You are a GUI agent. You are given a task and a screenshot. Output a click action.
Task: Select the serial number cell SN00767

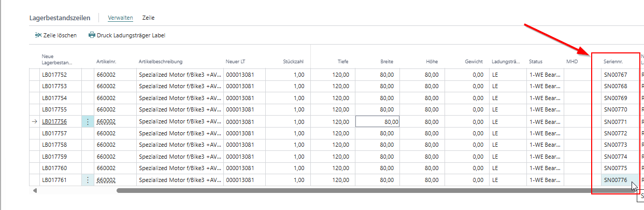pyautogui.click(x=615, y=75)
